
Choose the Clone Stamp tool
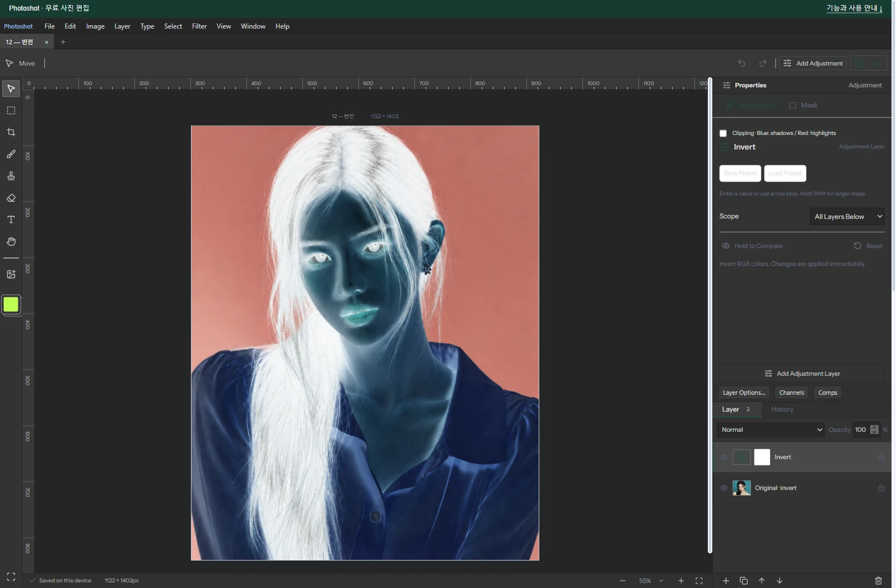[x=11, y=176]
